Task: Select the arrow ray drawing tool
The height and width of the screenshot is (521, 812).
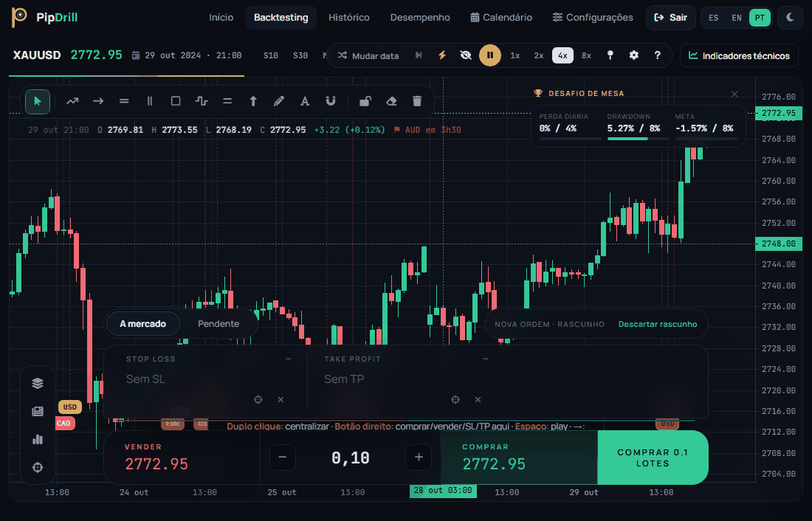Action: [98, 102]
